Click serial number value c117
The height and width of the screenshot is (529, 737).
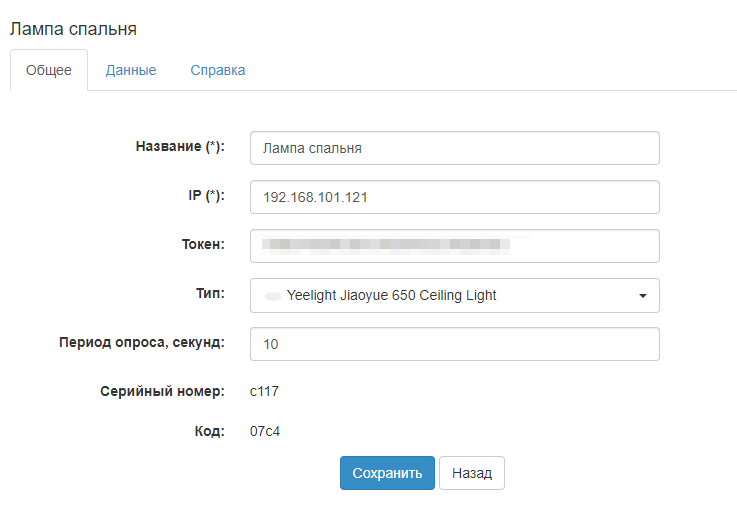click(264, 391)
